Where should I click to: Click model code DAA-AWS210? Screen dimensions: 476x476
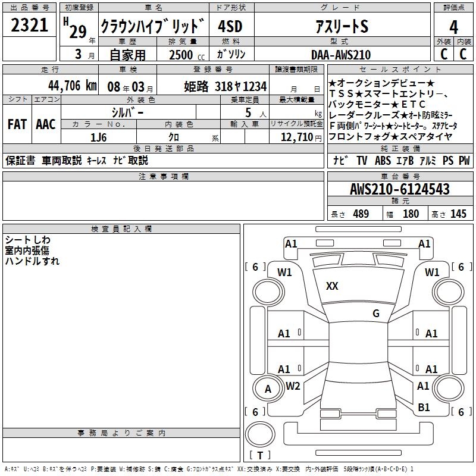341,55
